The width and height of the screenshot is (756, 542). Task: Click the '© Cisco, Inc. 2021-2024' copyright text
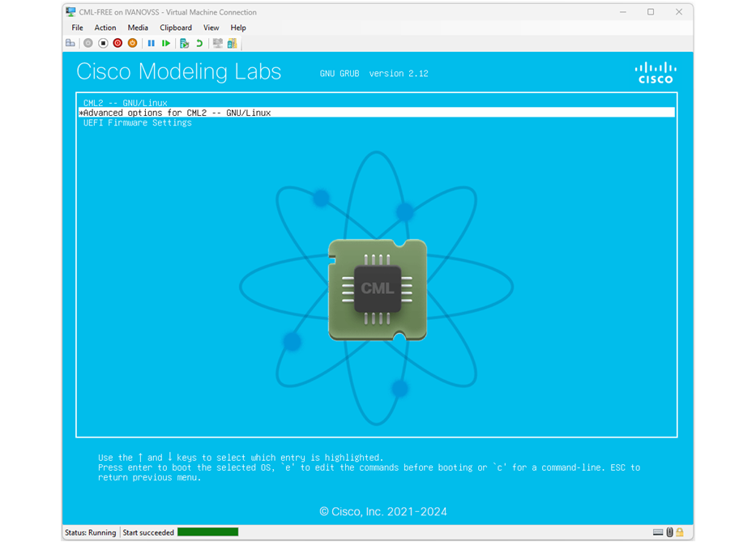(x=383, y=512)
